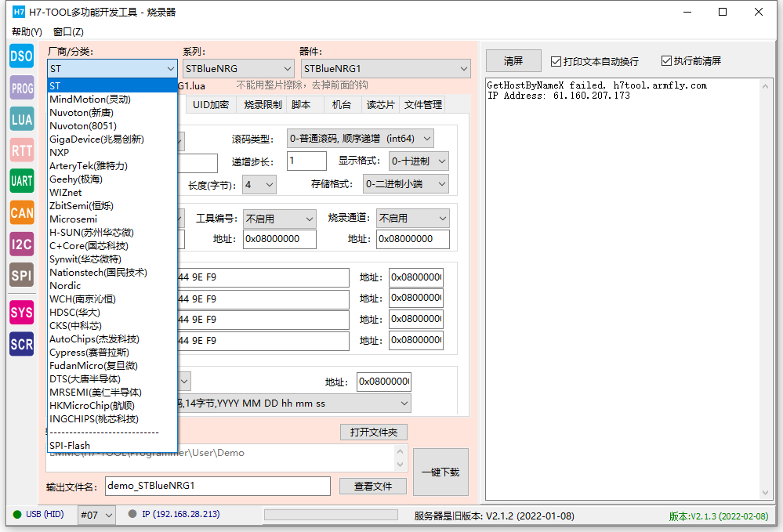Viewport: 783px width, 532px height.
Task: Select Nordic from vendor list
Action: click(x=113, y=286)
